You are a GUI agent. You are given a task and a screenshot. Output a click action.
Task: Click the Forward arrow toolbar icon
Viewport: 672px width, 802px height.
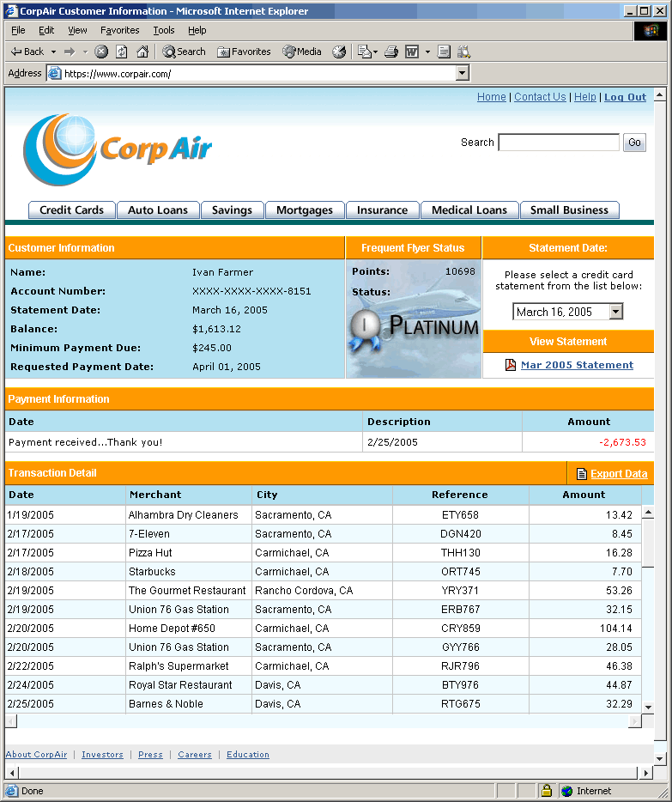(x=70, y=52)
